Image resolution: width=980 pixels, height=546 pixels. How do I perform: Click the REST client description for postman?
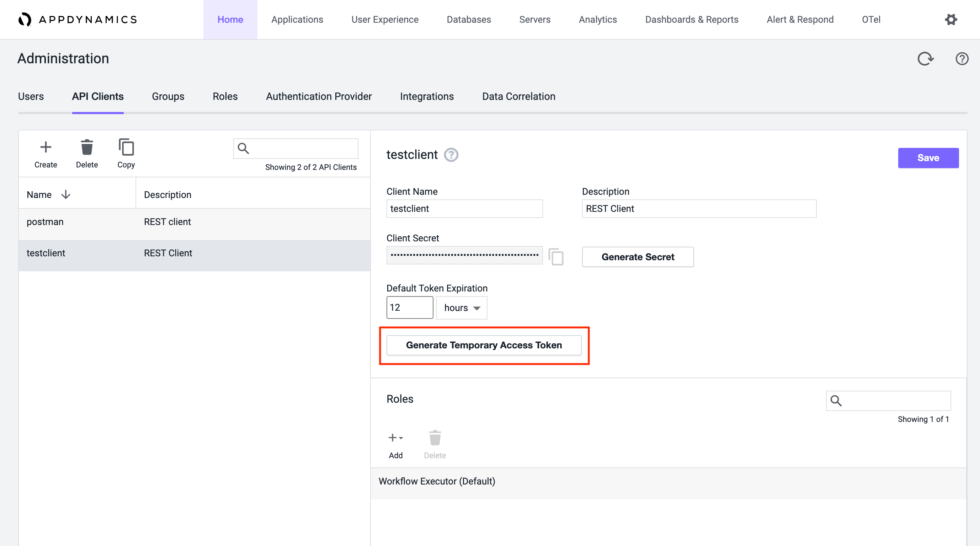click(167, 222)
